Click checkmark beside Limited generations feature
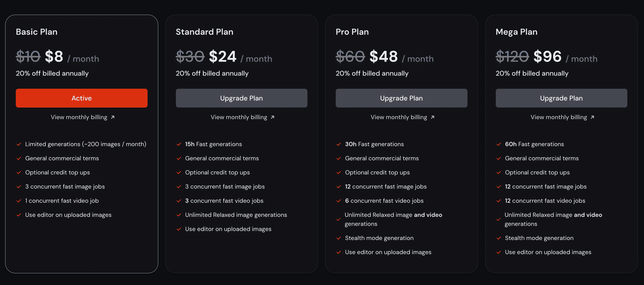644x285 pixels. tap(19, 144)
